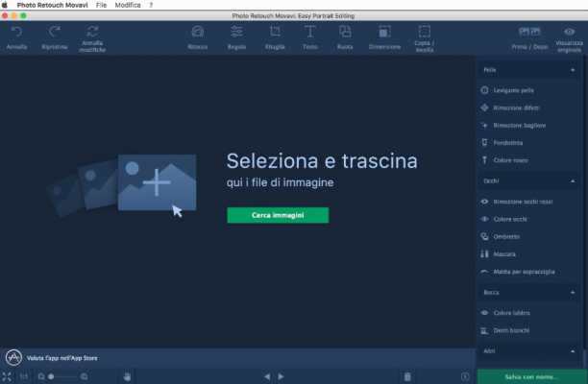Viewport: 588px width, 384px height.
Task: Click the Ripristina redo icon
Action: tap(55, 32)
